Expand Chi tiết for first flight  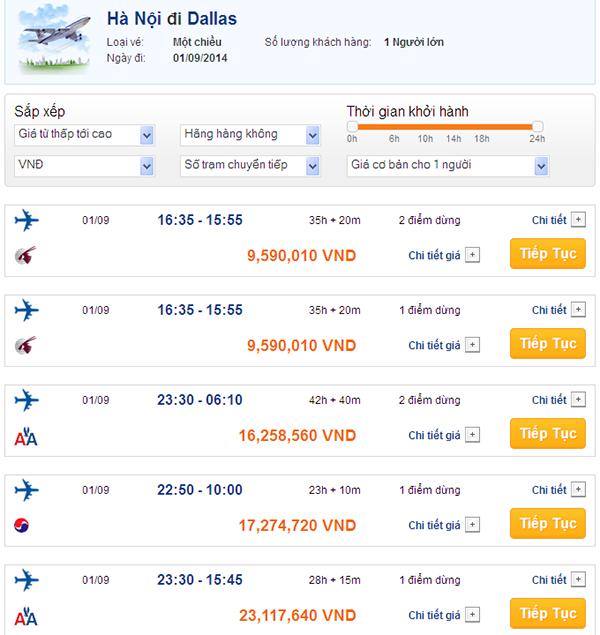pos(578,220)
